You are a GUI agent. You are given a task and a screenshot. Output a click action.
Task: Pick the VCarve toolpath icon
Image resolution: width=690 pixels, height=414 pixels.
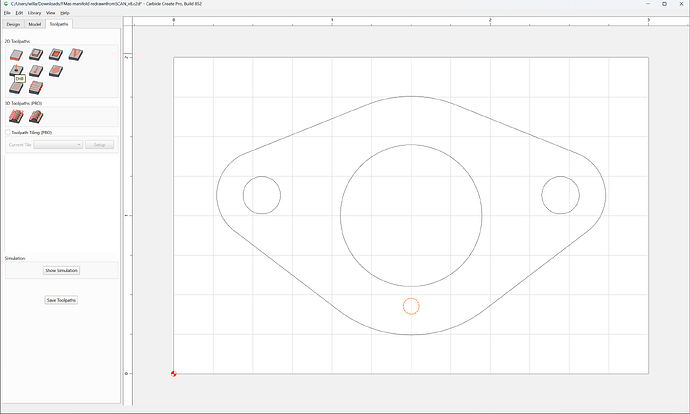[76, 55]
